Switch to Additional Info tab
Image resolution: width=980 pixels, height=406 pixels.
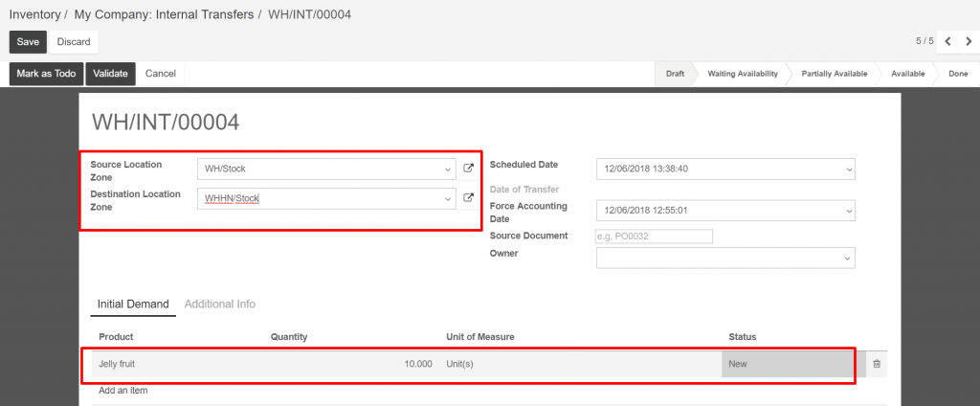[220, 304]
